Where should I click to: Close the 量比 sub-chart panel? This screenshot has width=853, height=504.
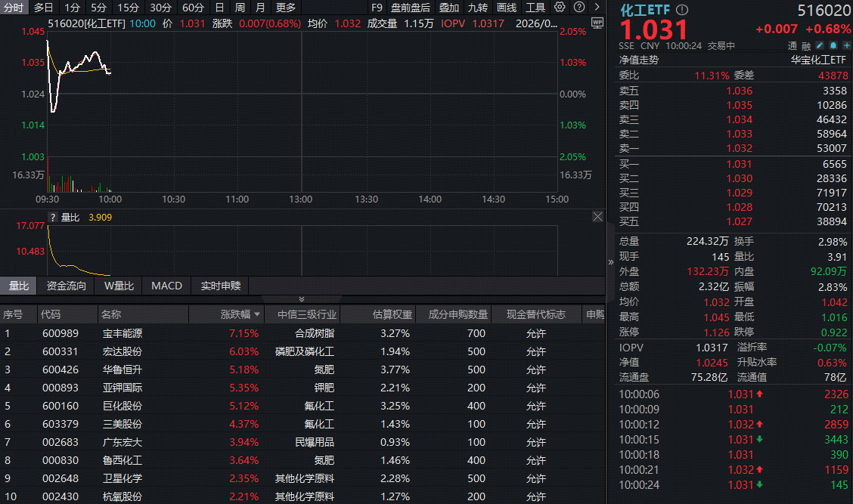[597, 215]
